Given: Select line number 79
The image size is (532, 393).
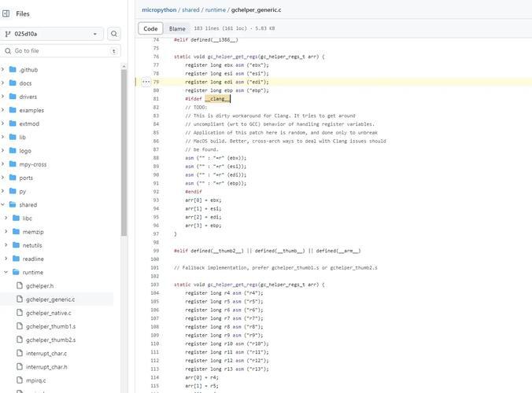Looking at the screenshot, I should (x=156, y=82).
